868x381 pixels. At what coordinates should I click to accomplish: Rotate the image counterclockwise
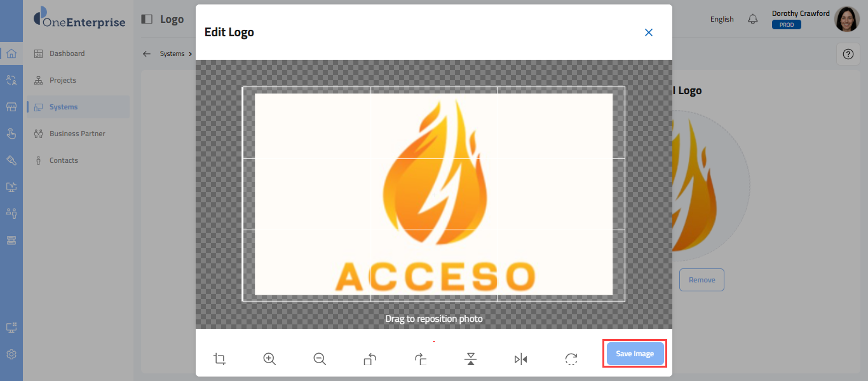tap(370, 359)
